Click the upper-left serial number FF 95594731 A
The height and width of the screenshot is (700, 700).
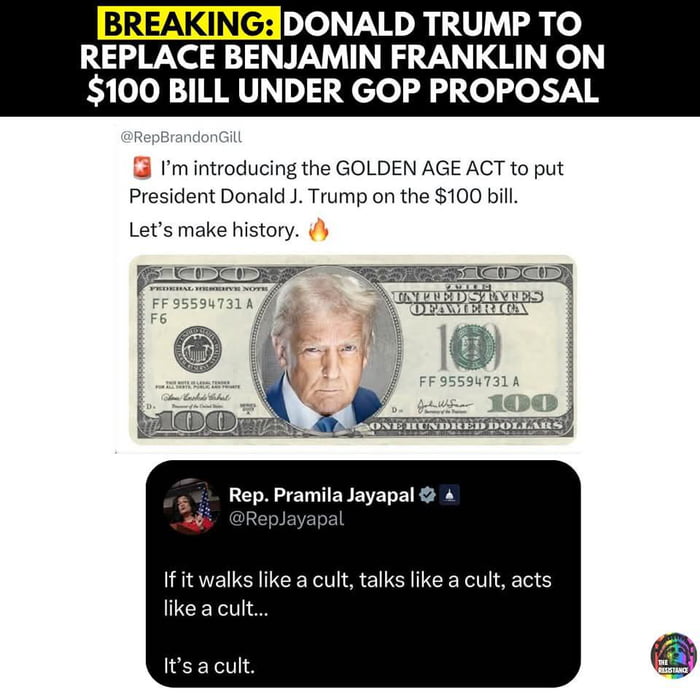point(202,304)
